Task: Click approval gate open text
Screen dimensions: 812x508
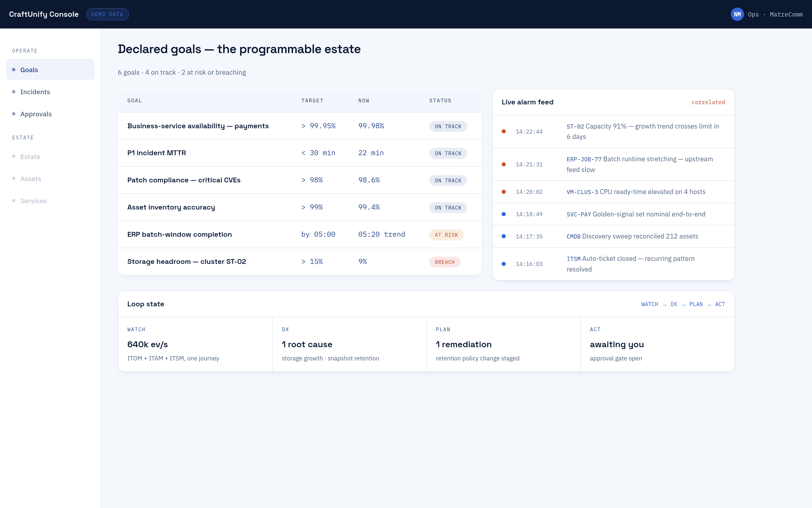Action: 616,358
